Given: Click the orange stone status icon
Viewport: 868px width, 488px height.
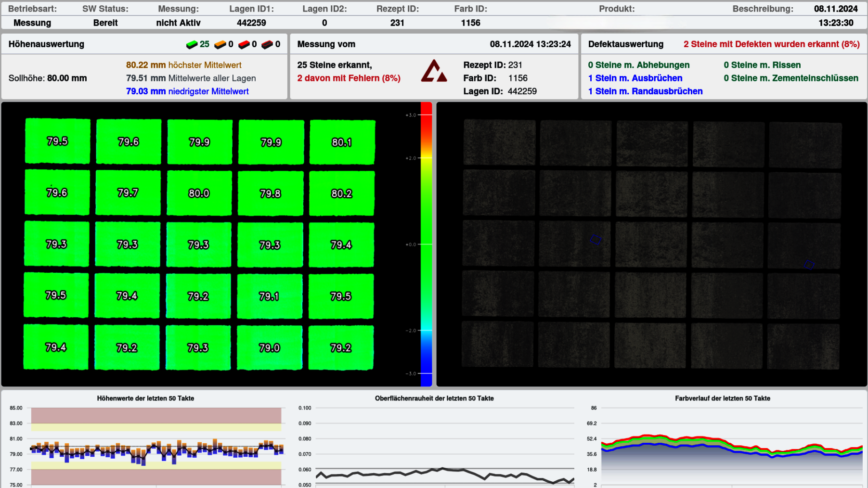Looking at the screenshot, I should (220, 44).
